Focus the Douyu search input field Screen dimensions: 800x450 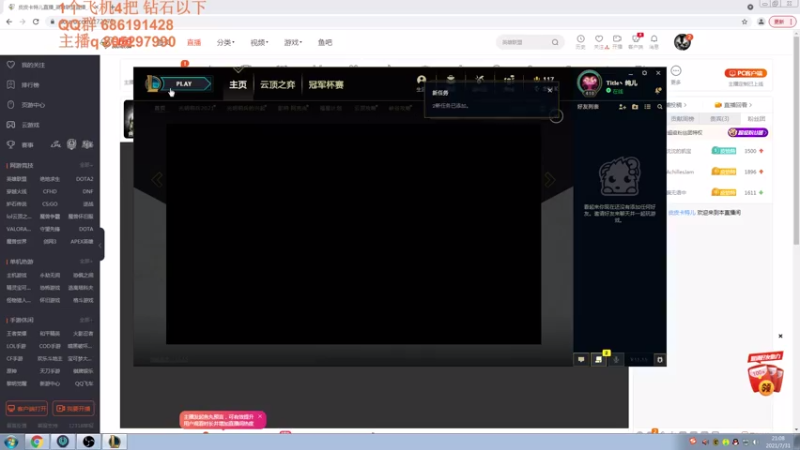point(523,42)
